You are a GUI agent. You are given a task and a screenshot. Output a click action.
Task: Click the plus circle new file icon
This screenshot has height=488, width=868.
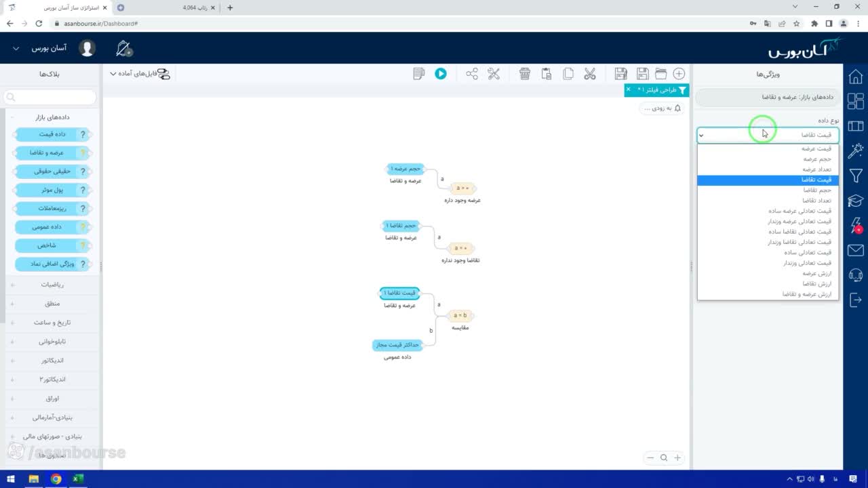[x=679, y=73]
